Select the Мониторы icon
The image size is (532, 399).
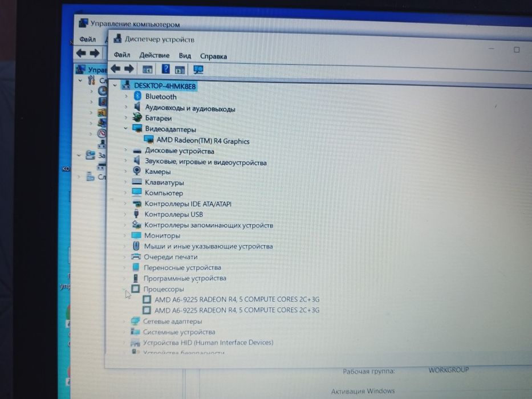coord(136,235)
